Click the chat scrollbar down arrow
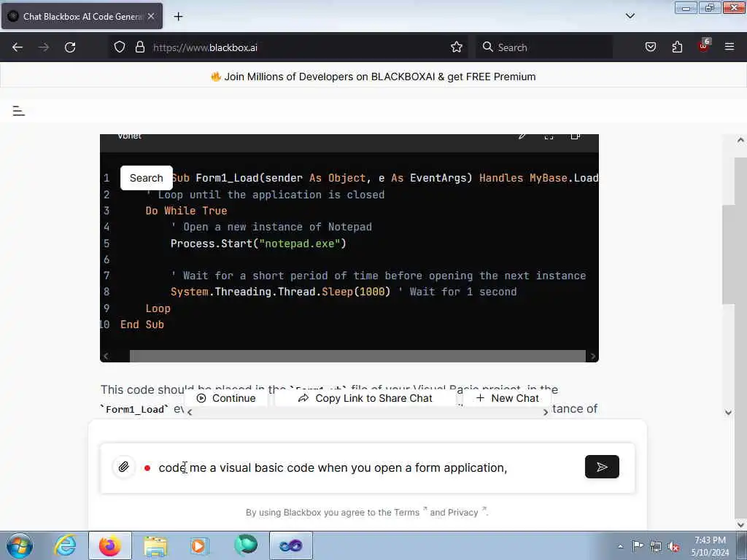 tap(728, 413)
